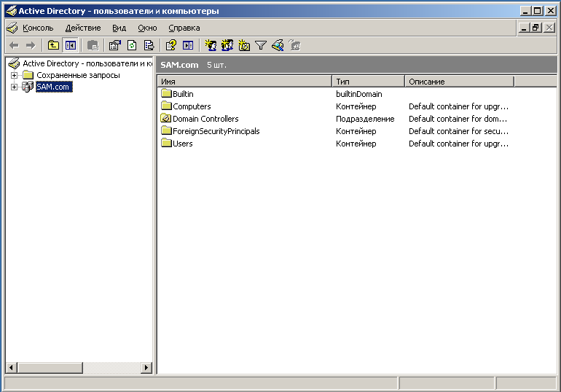The width and height of the screenshot is (561, 392).
Task: Click the builtinDomain type cell
Action: (x=359, y=94)
